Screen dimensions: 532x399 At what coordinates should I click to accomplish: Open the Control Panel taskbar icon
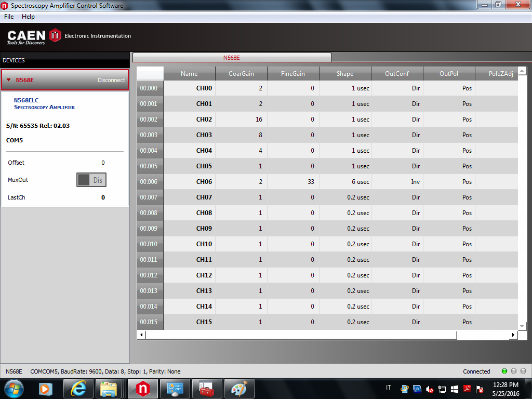tap(175, 389)
